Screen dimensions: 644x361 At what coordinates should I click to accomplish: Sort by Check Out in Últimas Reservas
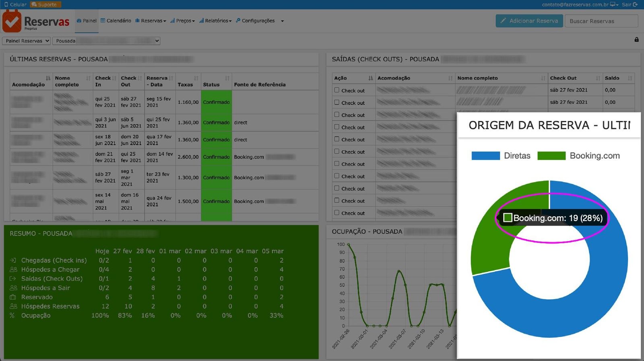pos(140,78)
